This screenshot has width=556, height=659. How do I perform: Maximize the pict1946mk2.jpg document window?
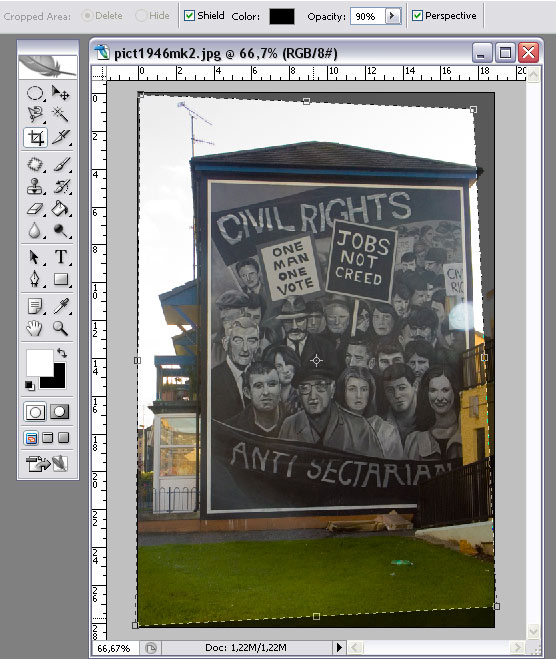pyautogui.click(x=505, y=53)
